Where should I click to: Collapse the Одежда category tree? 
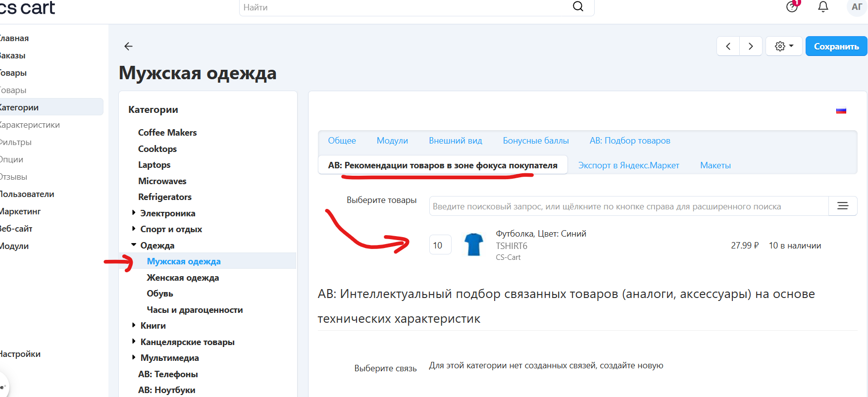point(134,245)
